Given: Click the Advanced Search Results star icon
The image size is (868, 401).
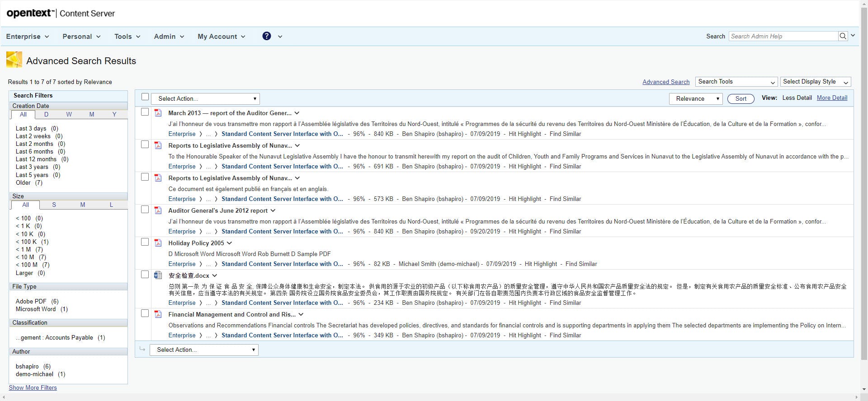Looking at the screenshot, I should coord(14,60).
